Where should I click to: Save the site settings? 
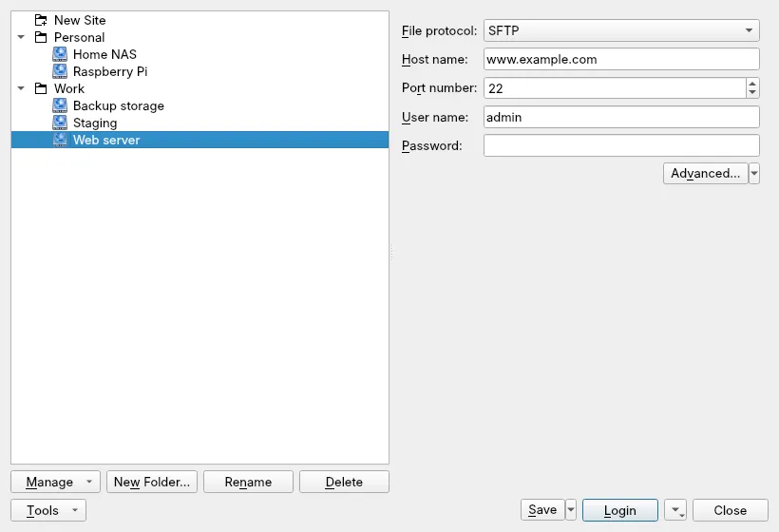(542, 509)
